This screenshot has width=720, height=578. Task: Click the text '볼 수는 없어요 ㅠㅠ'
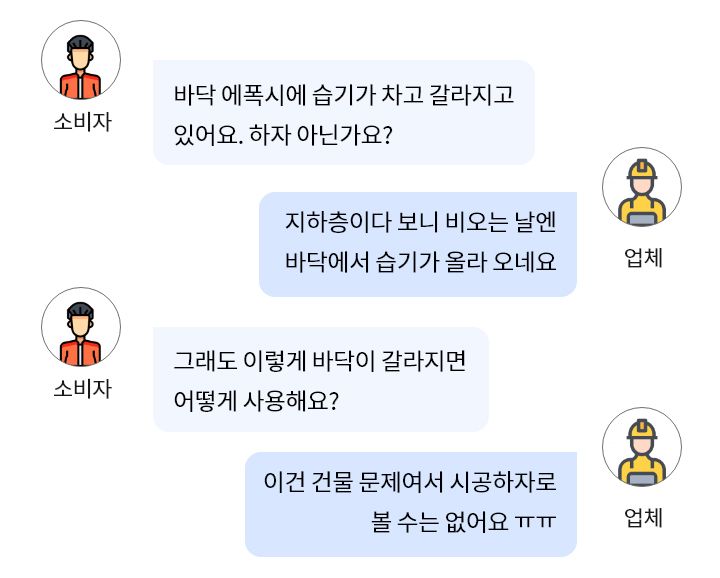[463, 522]
